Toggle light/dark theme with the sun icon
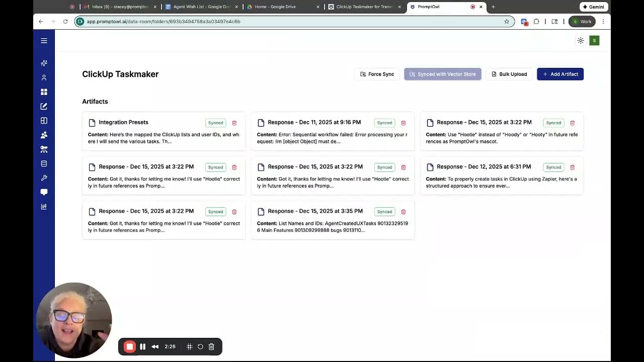The height and width of the screenshot is (362, 644). pyautogui.click(x=581, y=40)
